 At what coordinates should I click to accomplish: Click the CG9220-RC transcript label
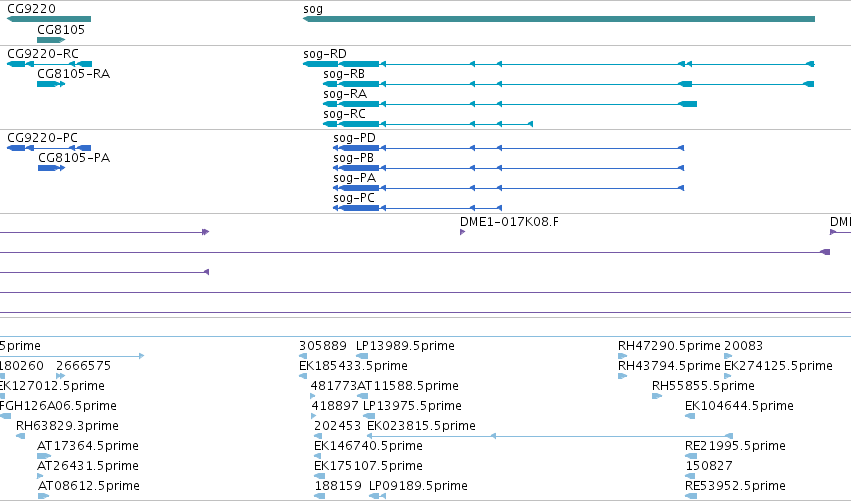point(43,54)
